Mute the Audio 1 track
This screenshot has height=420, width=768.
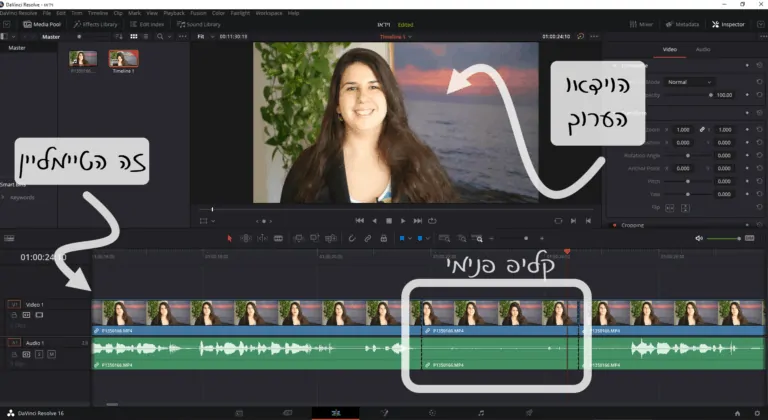[51, 354]
